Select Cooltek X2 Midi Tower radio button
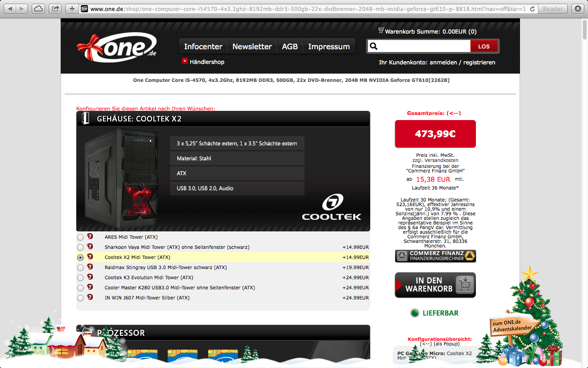Viewport: 588px width, 368px height. tap(80, 258)
